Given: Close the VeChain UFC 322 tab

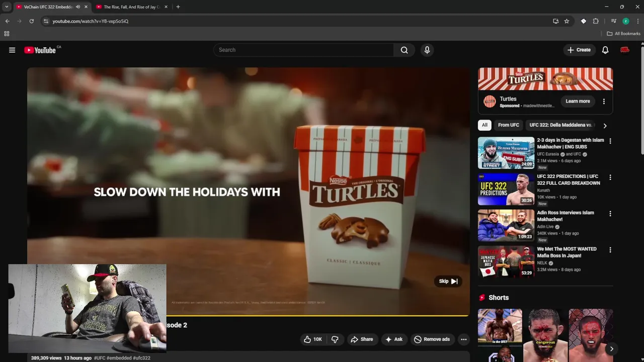Looking at the screenshot, I should click(x=86, y=7).
